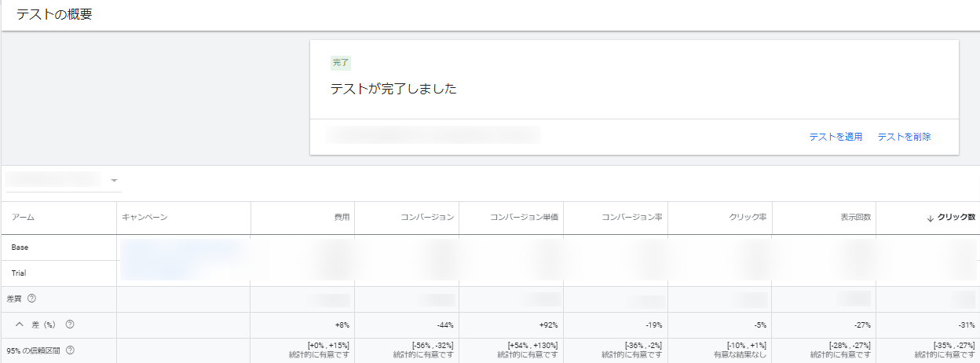Select the Base arm row label
Screen dimensions: 980x363
(x=20, y=247)
